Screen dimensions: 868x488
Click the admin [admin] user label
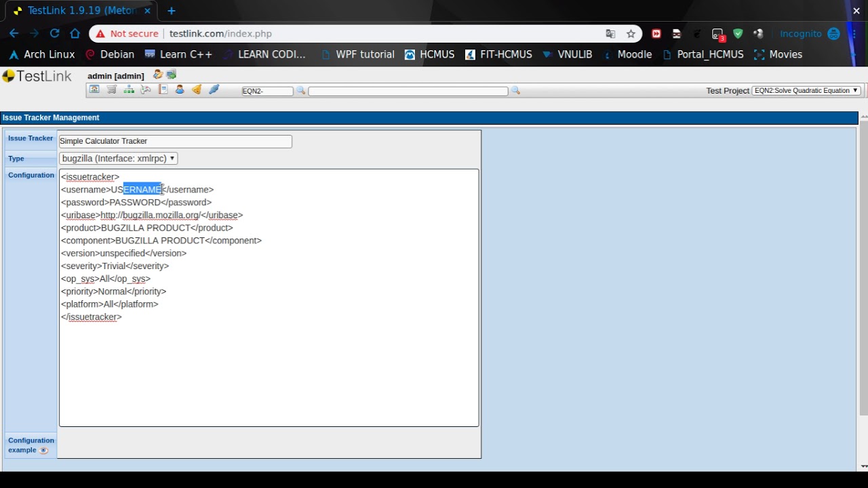[116, 76]
